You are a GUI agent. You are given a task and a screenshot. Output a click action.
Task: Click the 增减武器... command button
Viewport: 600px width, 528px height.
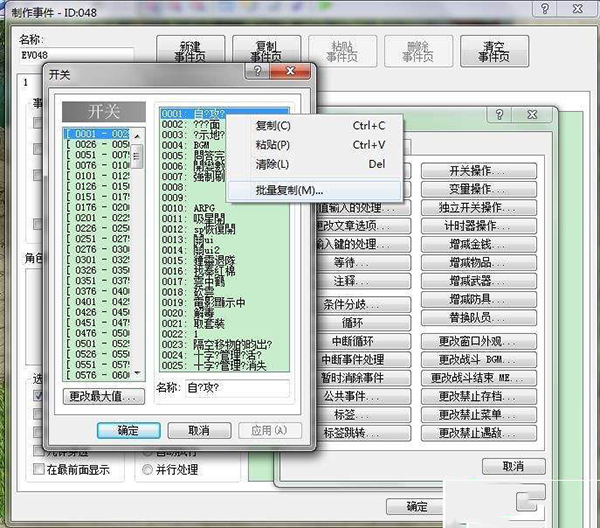(x=479, y=281)
